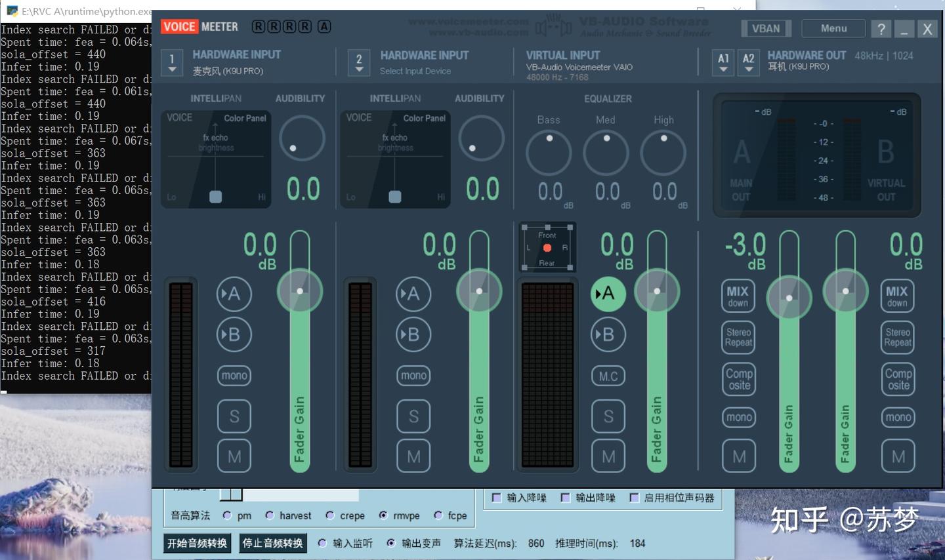Route Hardware Input 1 to bus A
The height and width of the screenshot is (560, 945).
(x=234, y=294)
